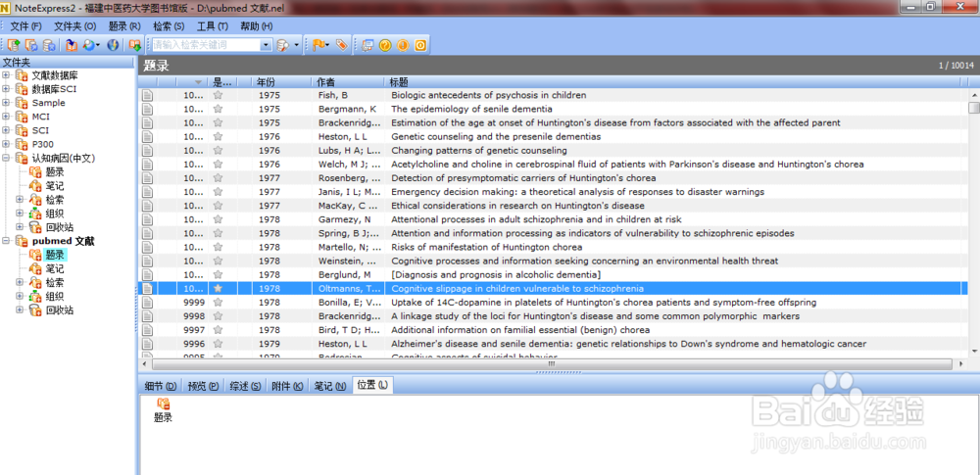980x475 pixels.
Task: Select 回收站 under 认知病因(中文) in the tree
Action: click(60, 227)
